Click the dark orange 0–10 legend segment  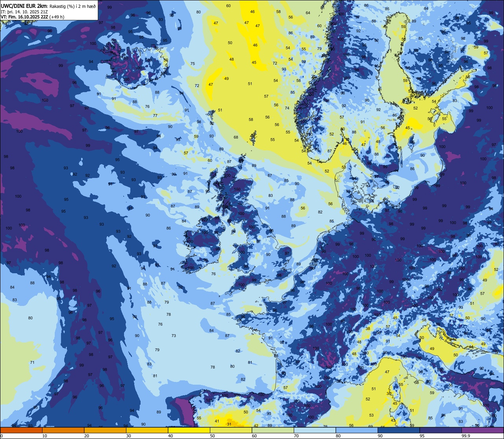[21, 430]
